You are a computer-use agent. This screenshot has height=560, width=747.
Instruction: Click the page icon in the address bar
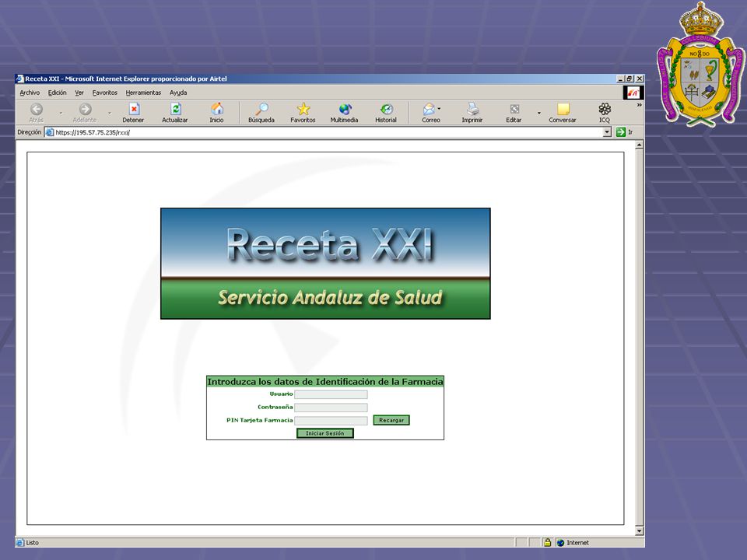[50, 132]
